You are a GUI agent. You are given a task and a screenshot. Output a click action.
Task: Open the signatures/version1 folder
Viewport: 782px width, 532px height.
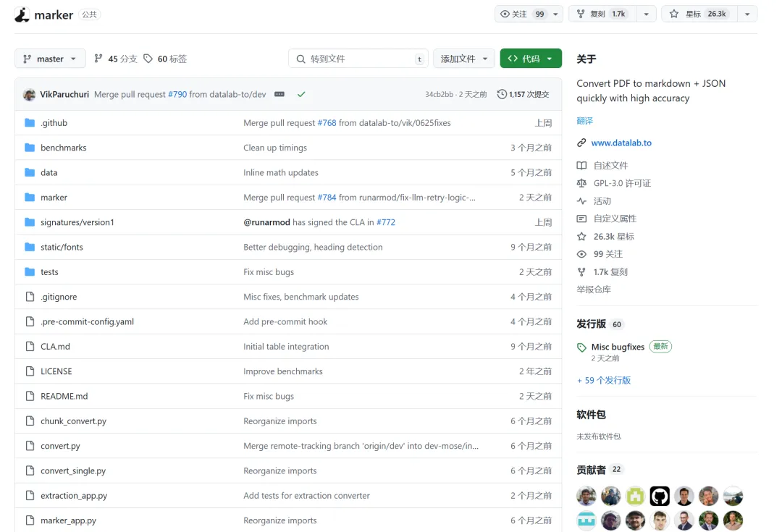point(77,222)
